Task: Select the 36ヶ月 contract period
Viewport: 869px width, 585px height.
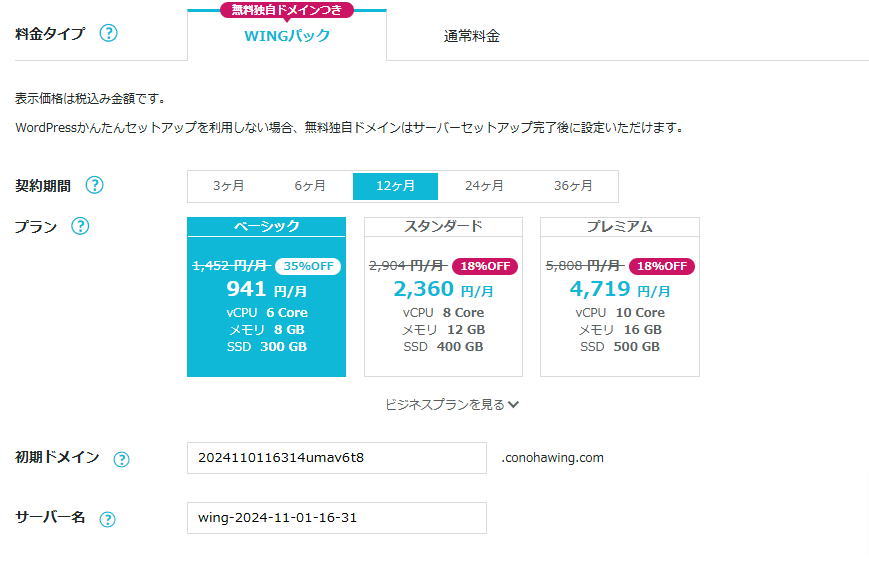Action: [x=573, y=186]
